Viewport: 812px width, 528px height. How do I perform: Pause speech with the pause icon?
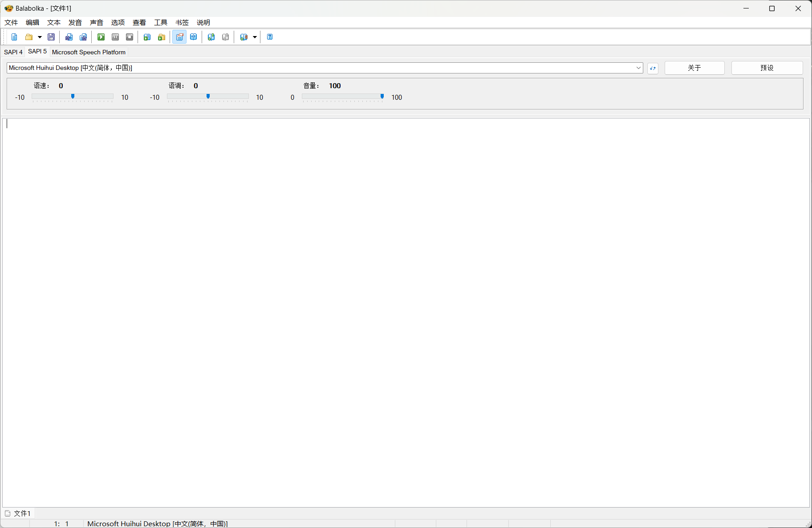pos(115,37)
